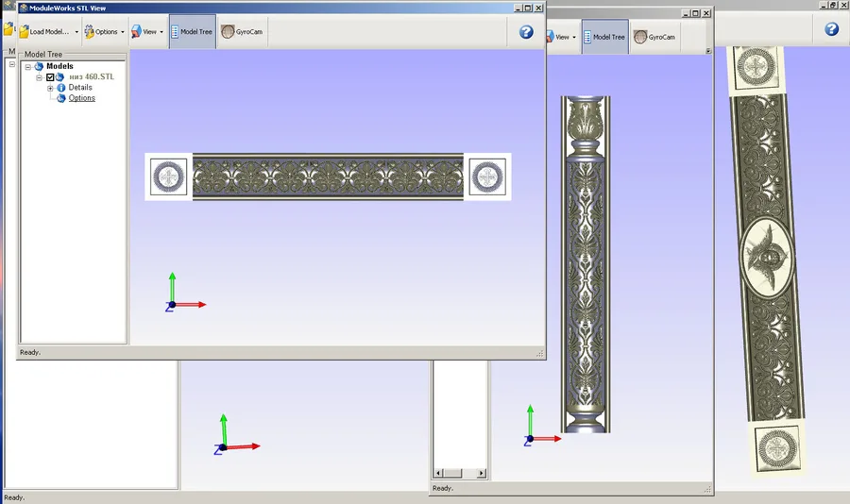
Task: Click axes gizmo in middle window
Action: (543, 426)
